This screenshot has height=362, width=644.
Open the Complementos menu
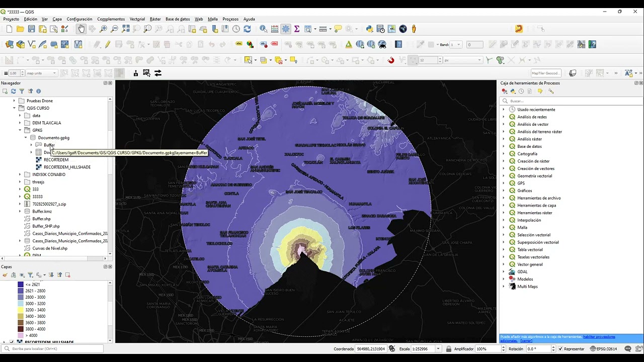111,19
